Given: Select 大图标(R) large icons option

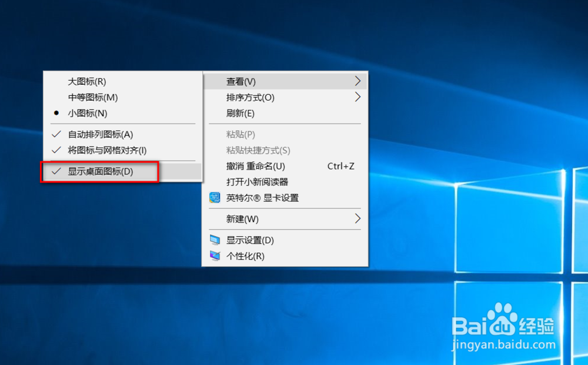Looking at the screenshot, I should [123, 81].
